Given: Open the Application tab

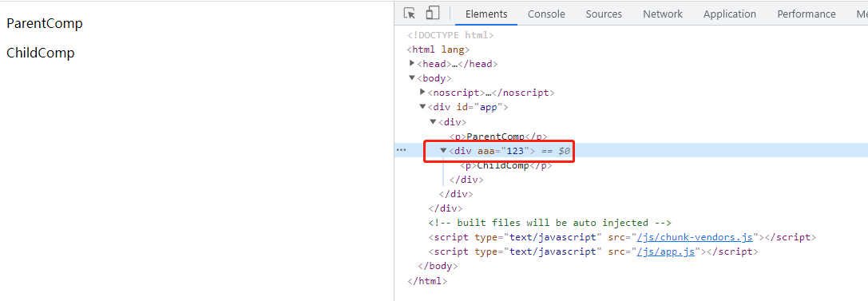Looking at the screenshot, I should tap(730, 14).
